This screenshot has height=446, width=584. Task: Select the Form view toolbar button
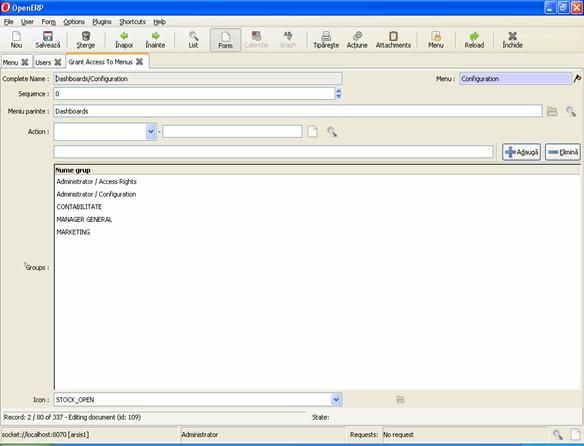point(225,40)
